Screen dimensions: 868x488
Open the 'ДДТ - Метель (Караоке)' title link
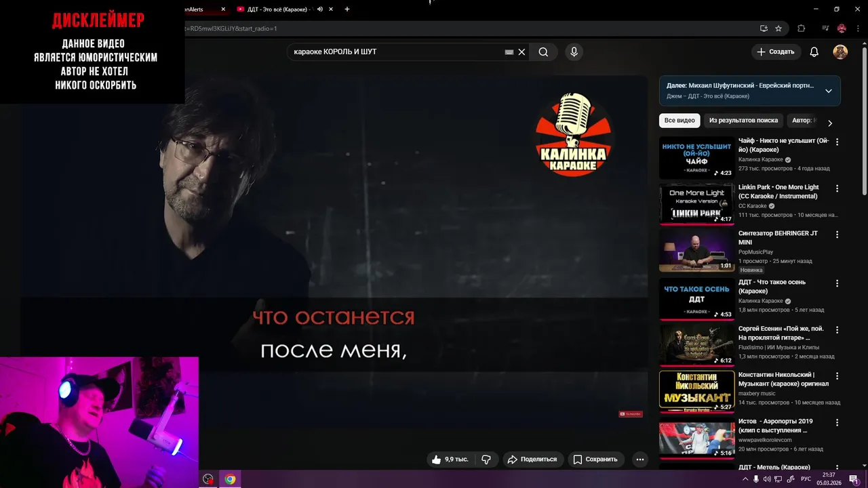click(774, 467)
